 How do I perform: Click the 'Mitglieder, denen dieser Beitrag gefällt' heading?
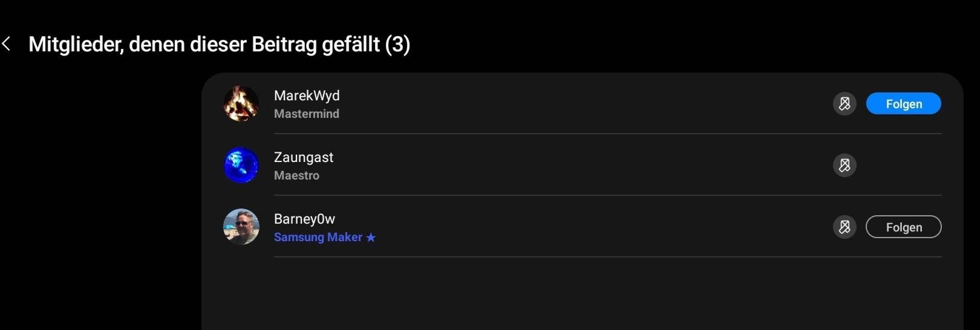coord(204,44)
